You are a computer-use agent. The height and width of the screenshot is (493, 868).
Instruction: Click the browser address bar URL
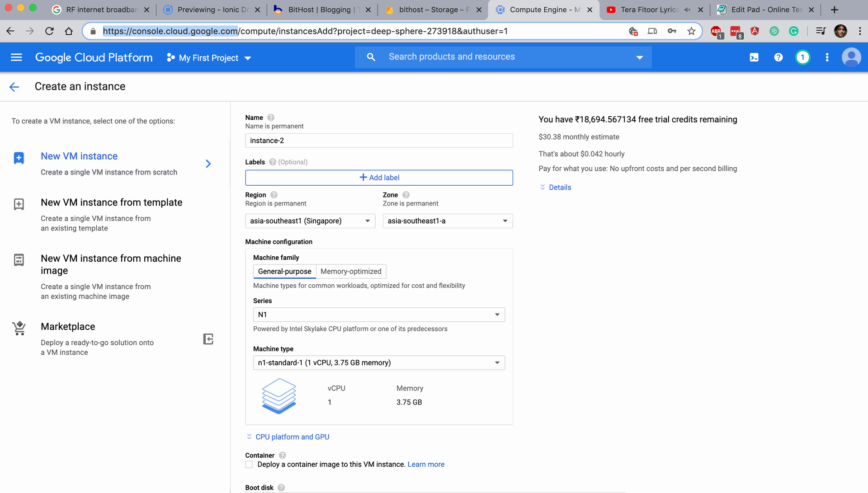coord(305,31)
